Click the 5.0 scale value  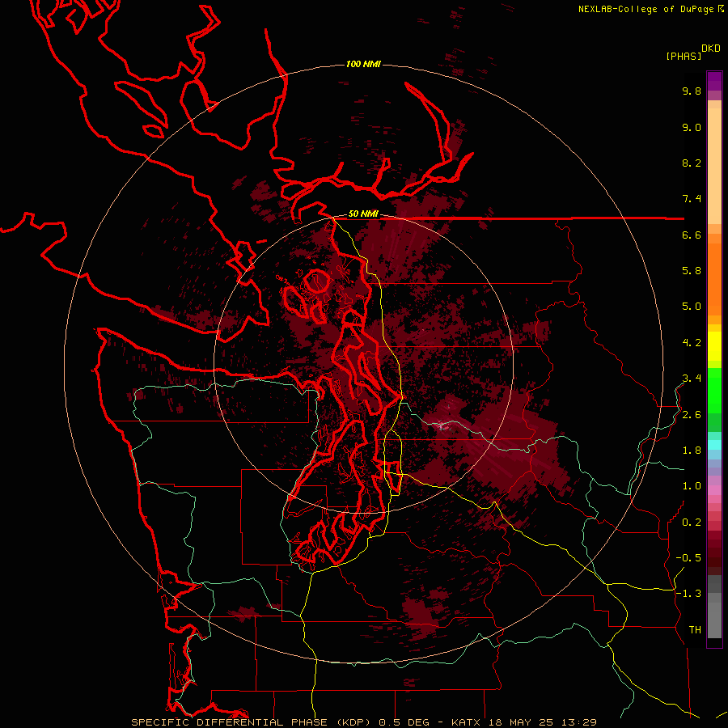pyautogui.click(x=692, y=307)
